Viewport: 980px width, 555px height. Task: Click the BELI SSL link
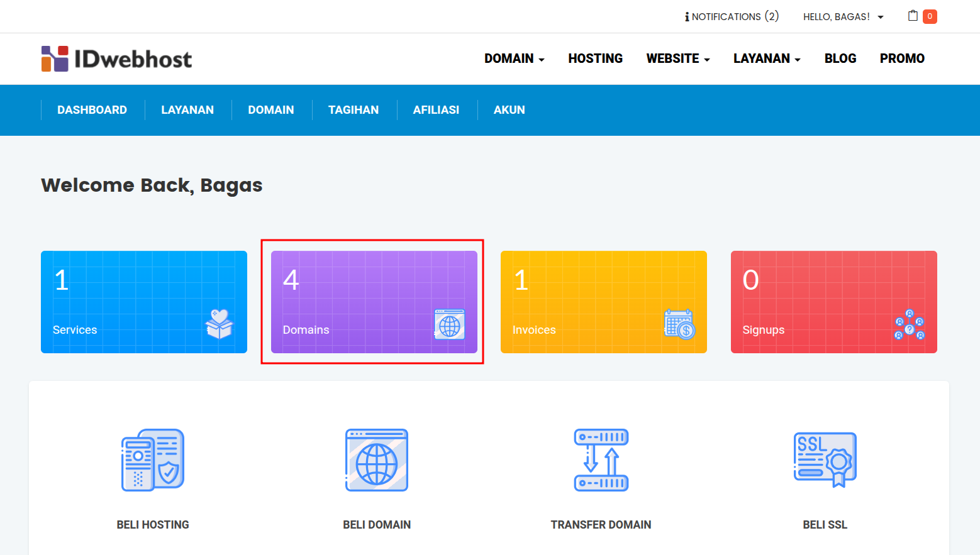[x=825, y=525]
